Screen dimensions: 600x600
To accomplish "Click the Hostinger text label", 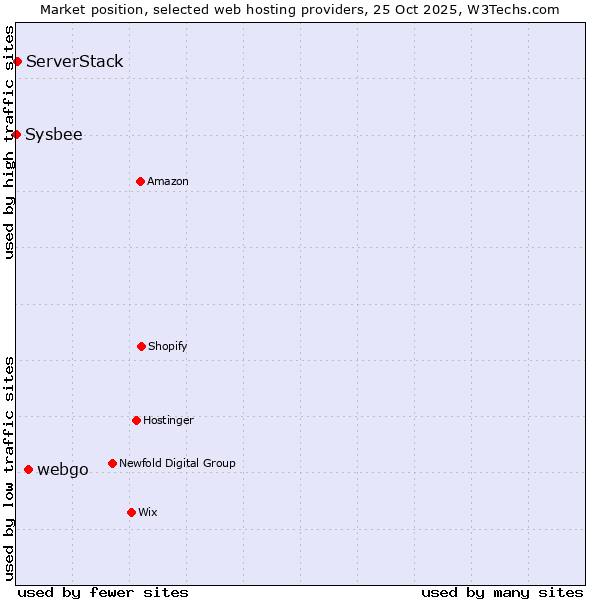I will [168, 421].
